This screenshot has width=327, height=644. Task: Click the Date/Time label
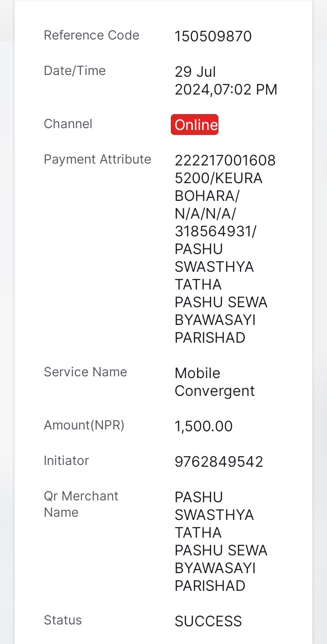click(74, 70)
